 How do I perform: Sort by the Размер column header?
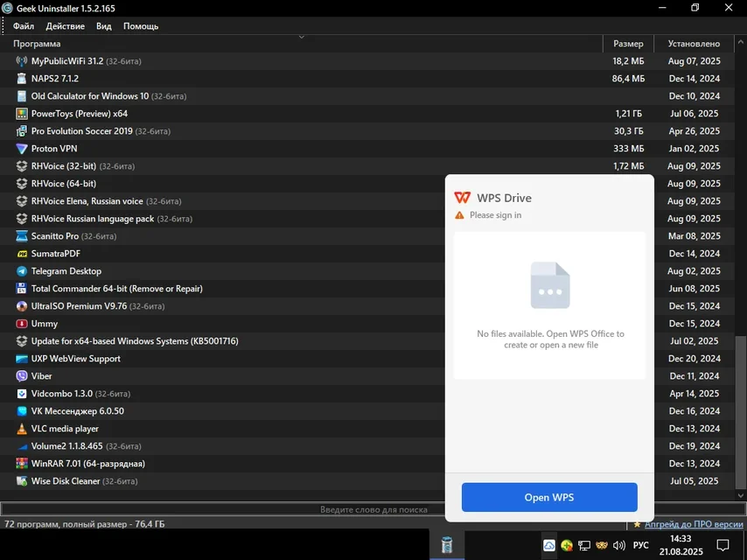click(x=628, y=44)
